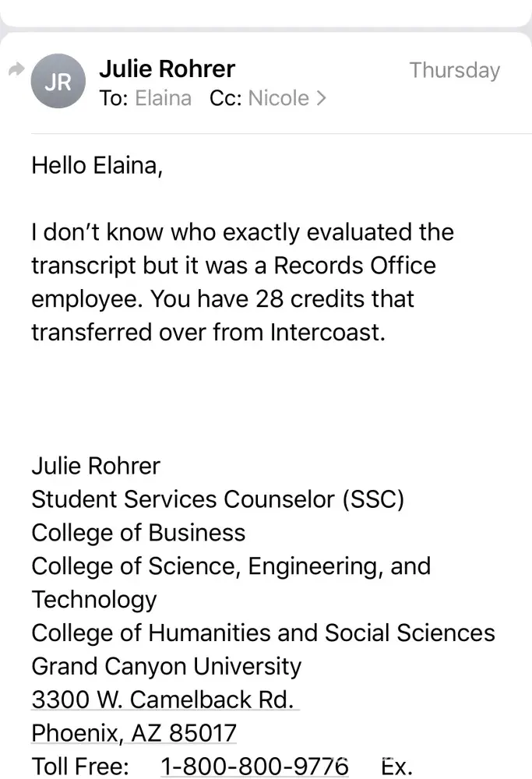532x779 pixels.
Task: Tap the Grand Canyon University line
Action: click(166, 666)
